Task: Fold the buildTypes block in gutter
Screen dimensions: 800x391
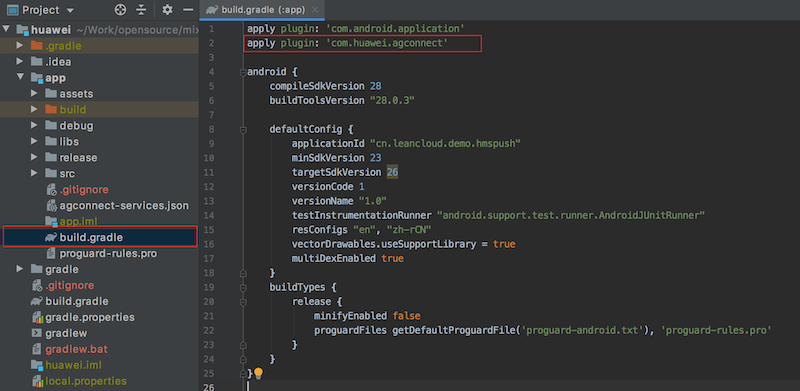Action: 243,287
